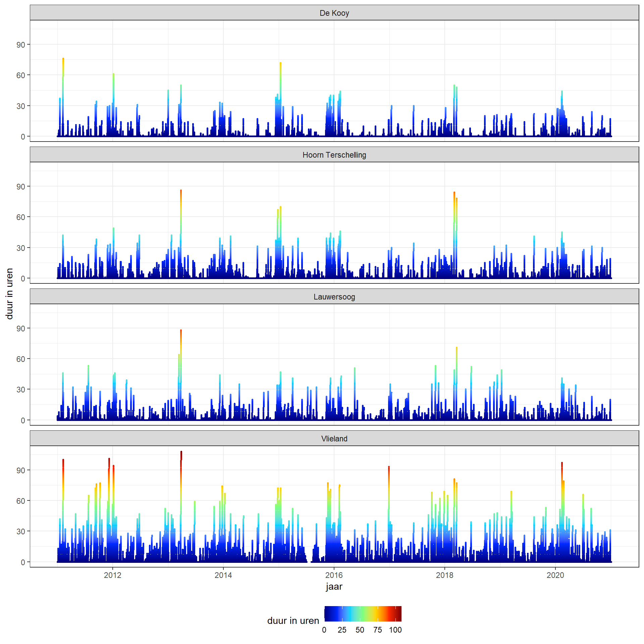This screenshot has height=644, width=644.
Task: Click the 30 tick in Hoorn Terschelling panel
Action: point(21,248)
